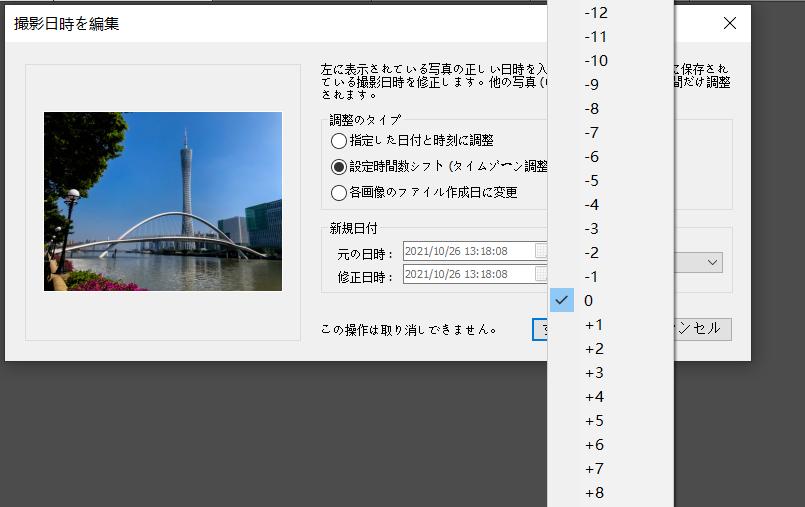Choose the +8 hour offset
805x507 pixels.
[594, 493]
